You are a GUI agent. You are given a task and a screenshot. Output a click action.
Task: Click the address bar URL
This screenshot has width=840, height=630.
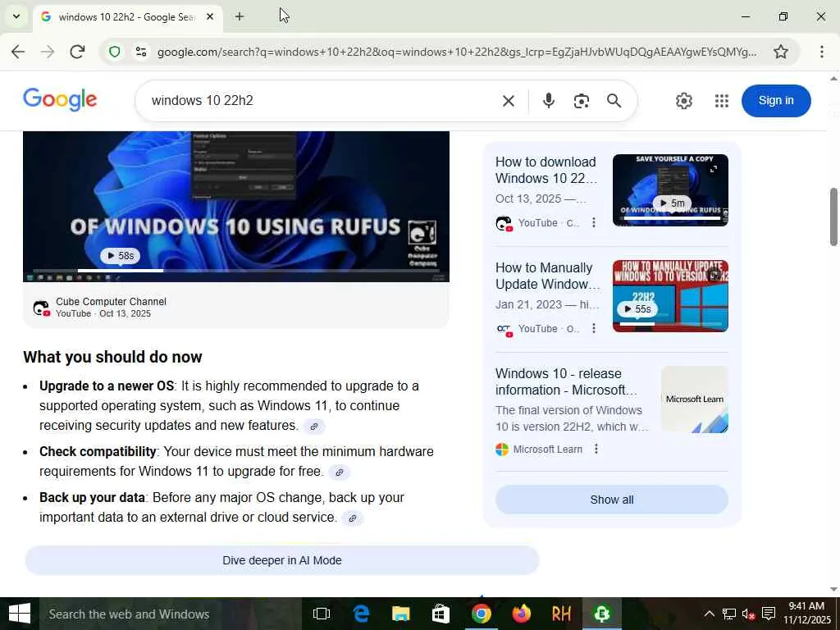(456, 52)
